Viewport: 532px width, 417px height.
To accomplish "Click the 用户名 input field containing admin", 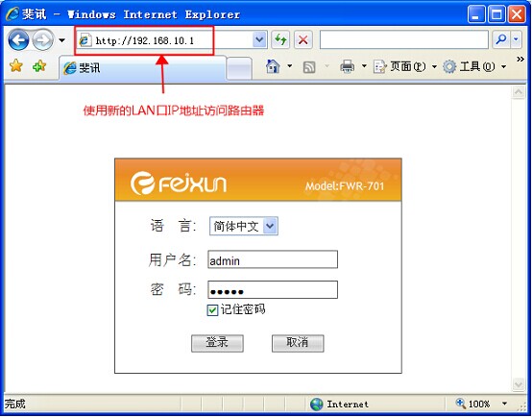I will click(x=273, y=259).
